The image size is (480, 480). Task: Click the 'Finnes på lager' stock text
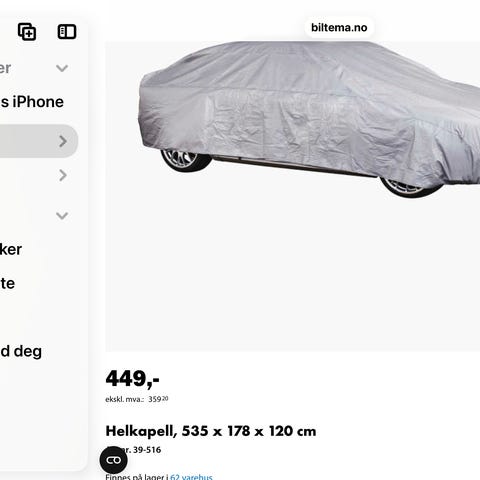tap(137, 477)
